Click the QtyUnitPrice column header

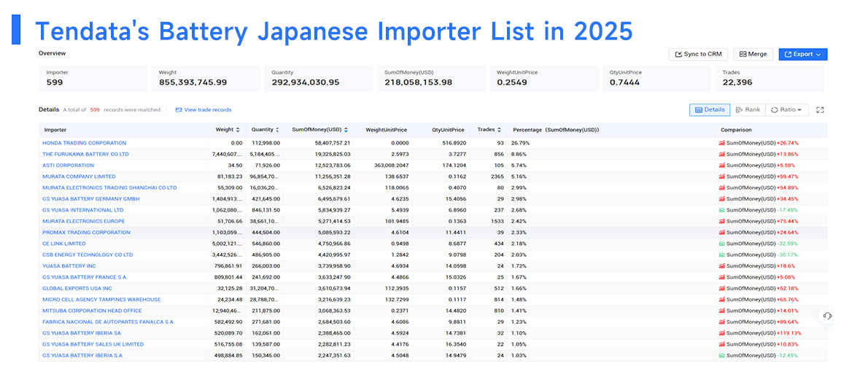(447, 130)
